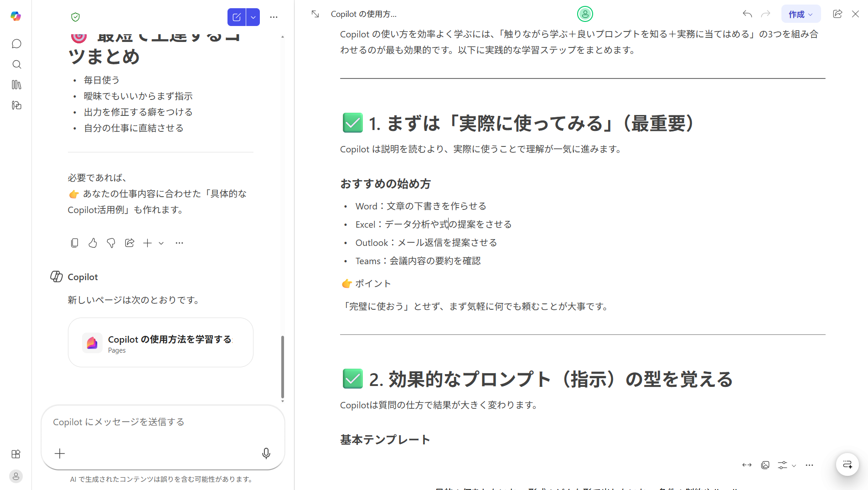Click the page title Copilot の使用方...
The width and height of the screenshot is (868, 490).
pyautogui.click(x=363, y=14)
